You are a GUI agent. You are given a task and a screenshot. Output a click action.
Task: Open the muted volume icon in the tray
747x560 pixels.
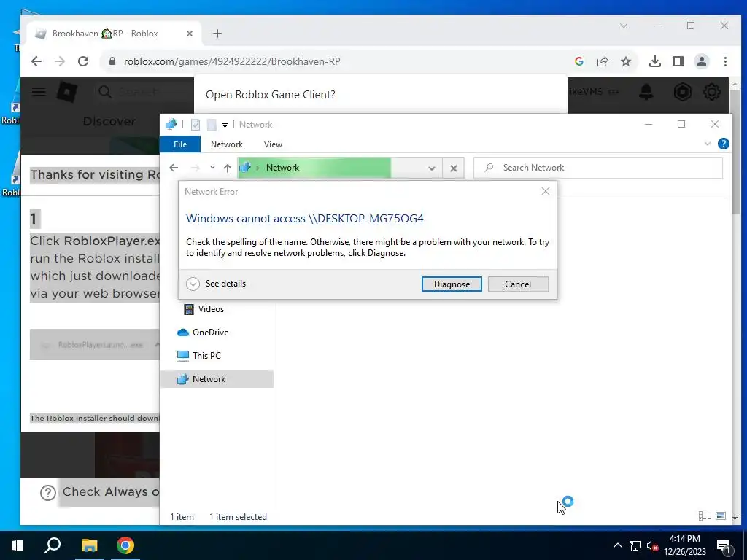pyautogui.click(x=653, y=545)
